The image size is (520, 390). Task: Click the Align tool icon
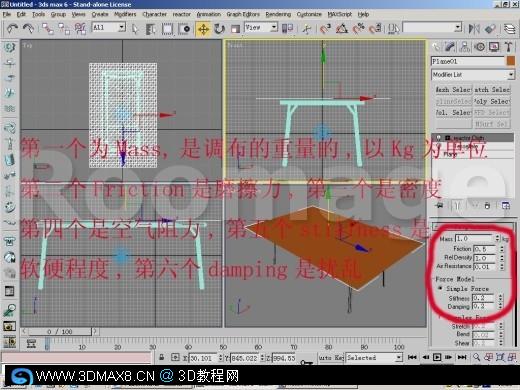[x=490, y=29]
